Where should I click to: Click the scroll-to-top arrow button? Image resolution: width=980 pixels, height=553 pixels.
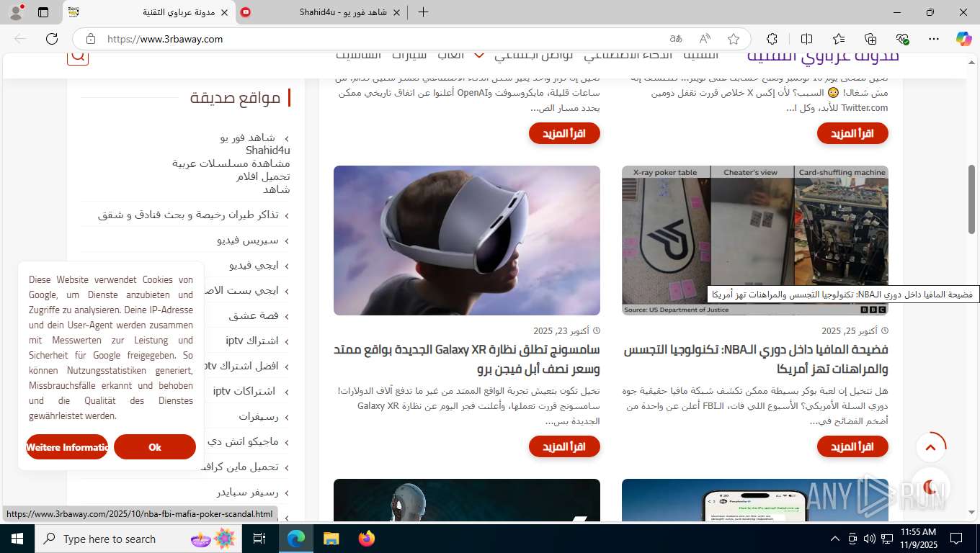(930, 447)
